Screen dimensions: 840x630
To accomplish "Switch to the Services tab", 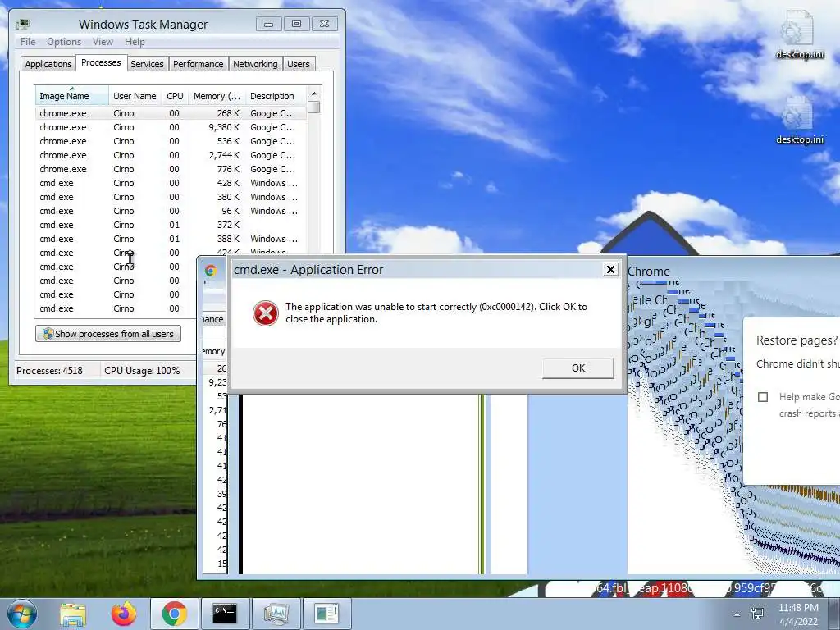I will click(147, 64).
